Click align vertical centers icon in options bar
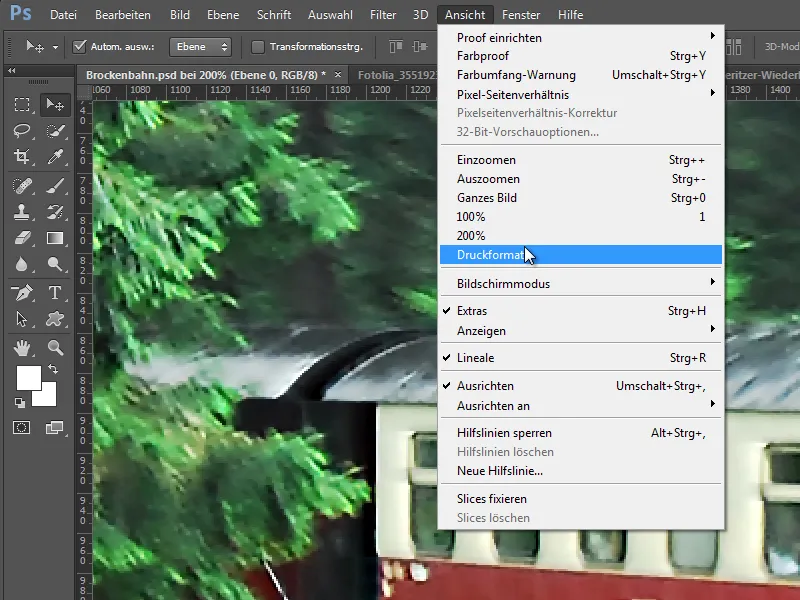 pos(419,47)
